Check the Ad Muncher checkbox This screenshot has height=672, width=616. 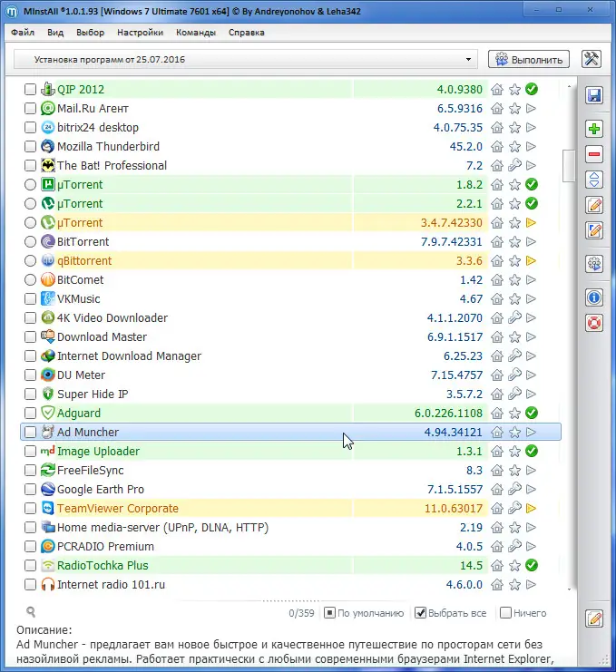point(31,433)
